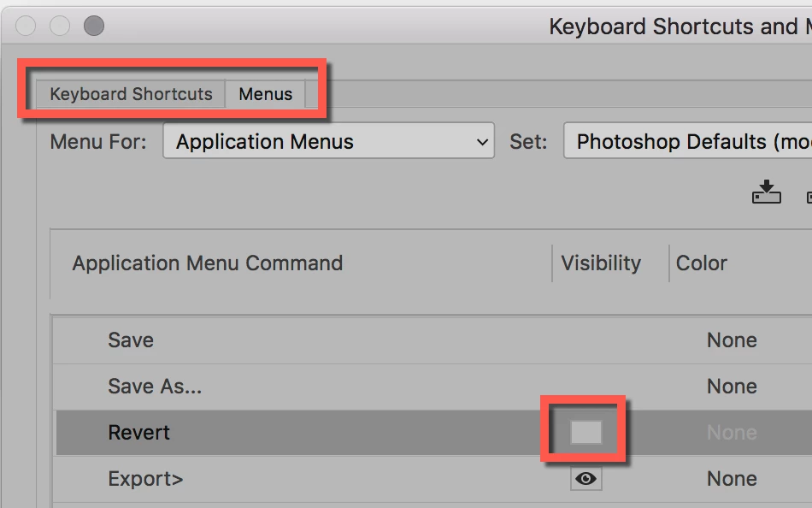Open color None on Revert row
Screen dimensions: 812x508
pos(732,433)
